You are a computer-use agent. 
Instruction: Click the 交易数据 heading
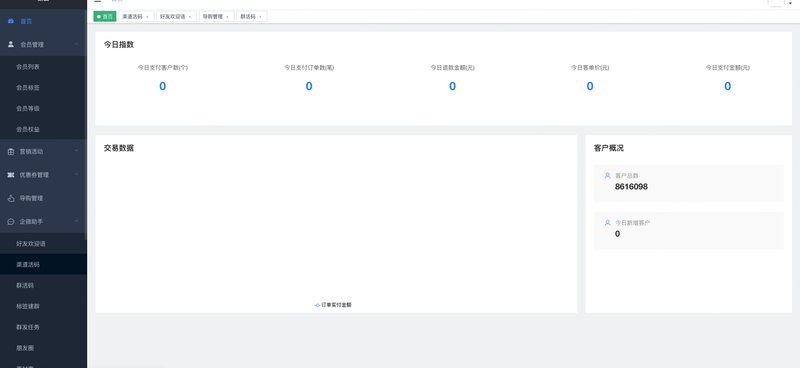click(x=119, y=149)
